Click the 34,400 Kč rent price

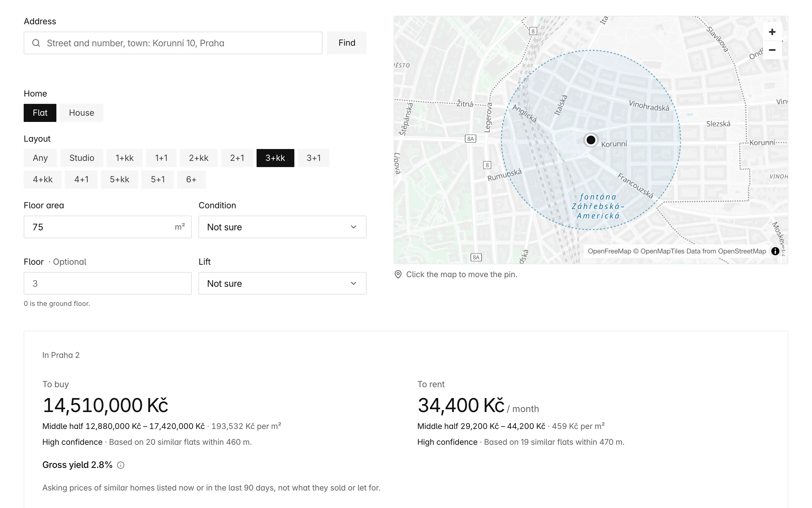pos(461,405)
